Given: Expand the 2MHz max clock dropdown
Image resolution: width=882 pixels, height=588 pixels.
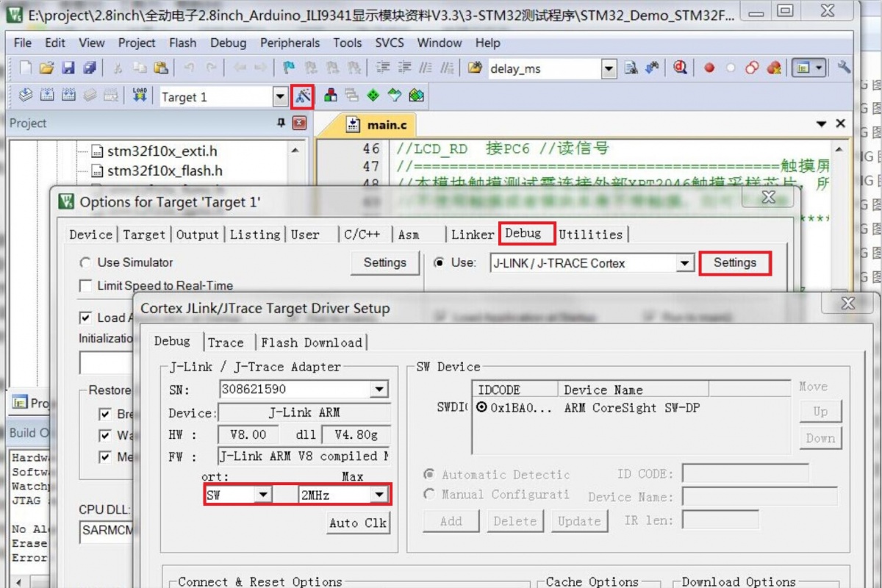Looking at the screenshot, I should coord(379,495).
